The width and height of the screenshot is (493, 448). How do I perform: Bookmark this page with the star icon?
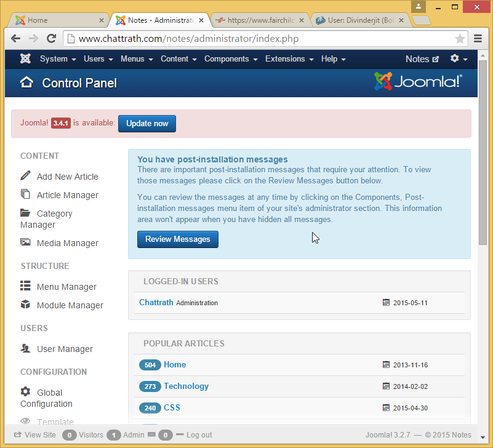click(x=460, y=38)
